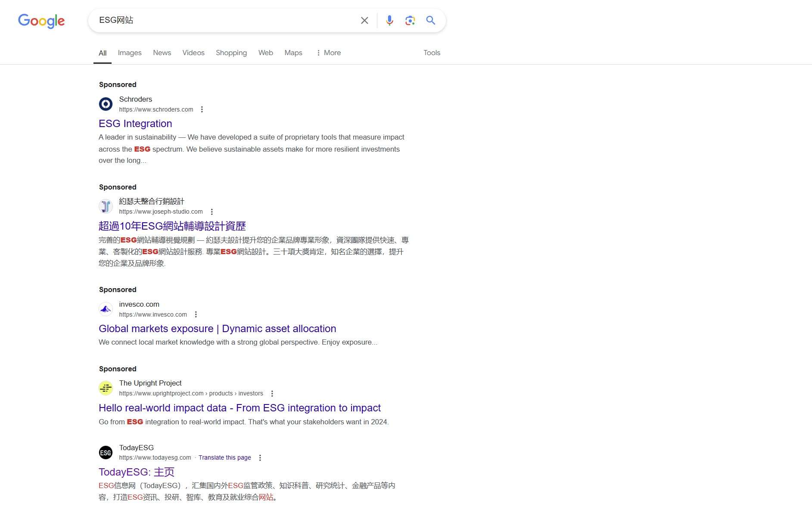
Task: Switch to the News tab
Action: (162, 53)
